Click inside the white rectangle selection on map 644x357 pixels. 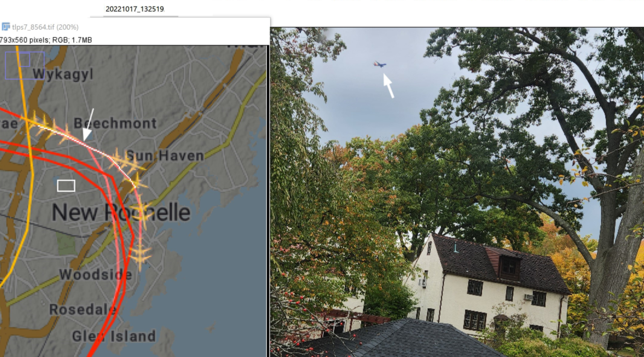(x=66, y=185)
